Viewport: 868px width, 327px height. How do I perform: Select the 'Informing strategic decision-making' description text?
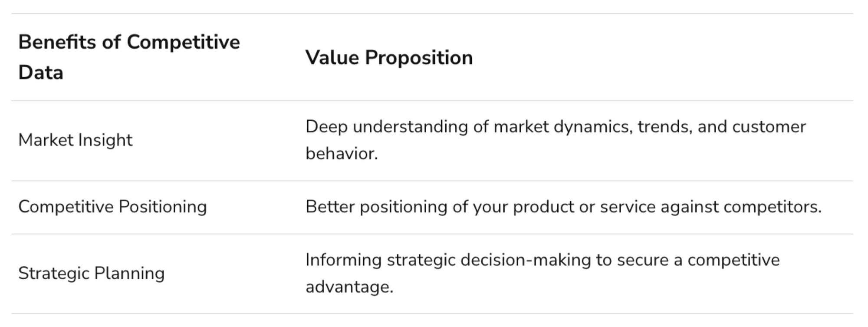click(542, 273)
